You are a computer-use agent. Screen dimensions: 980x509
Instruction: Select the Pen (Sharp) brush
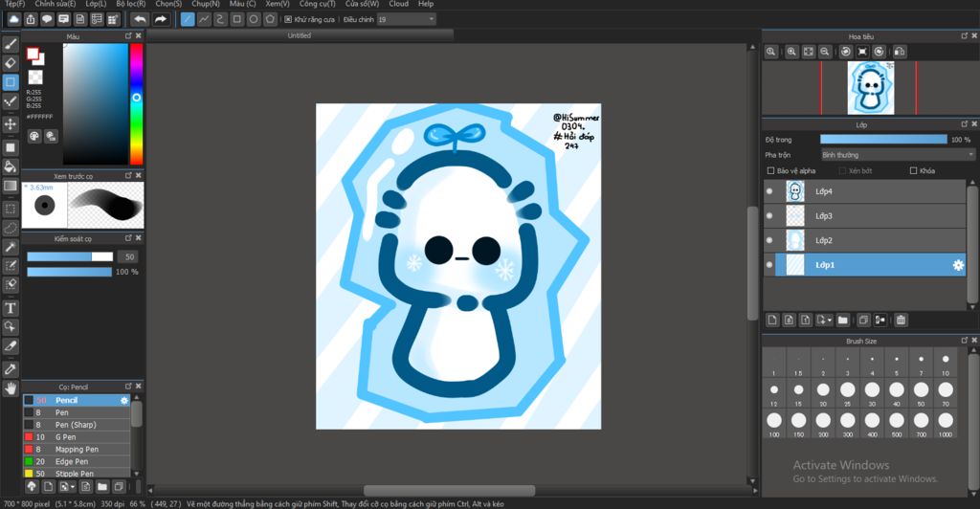77,425
